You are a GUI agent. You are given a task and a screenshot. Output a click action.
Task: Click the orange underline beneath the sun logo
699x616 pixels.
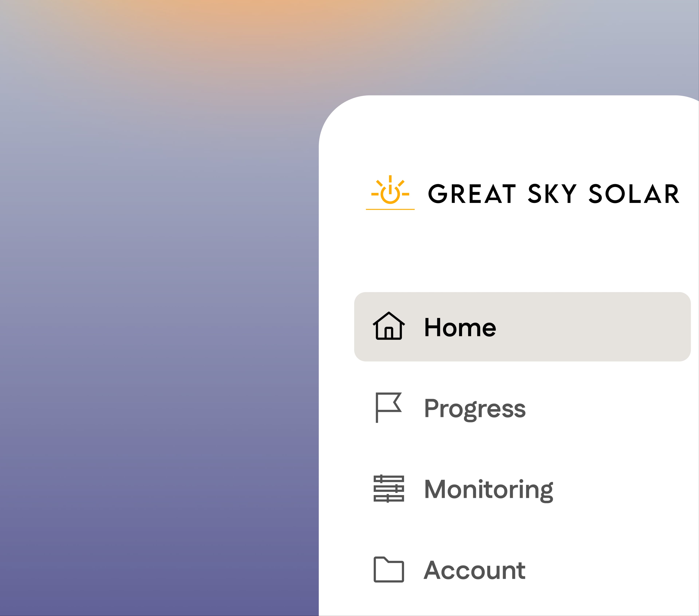coord(390,209)
